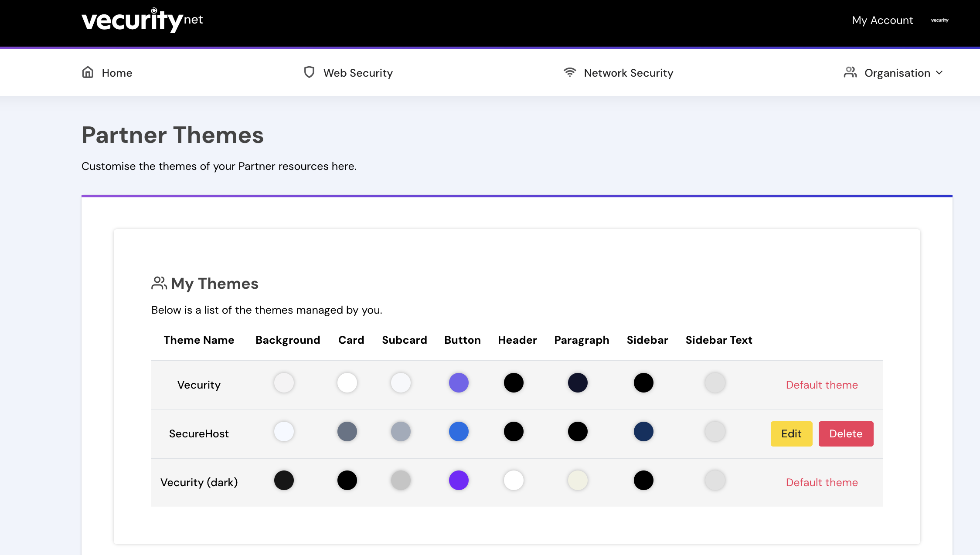Click the people icon next to Organisation
This screenshot has height=555, width=980.
tap(850, 72)
